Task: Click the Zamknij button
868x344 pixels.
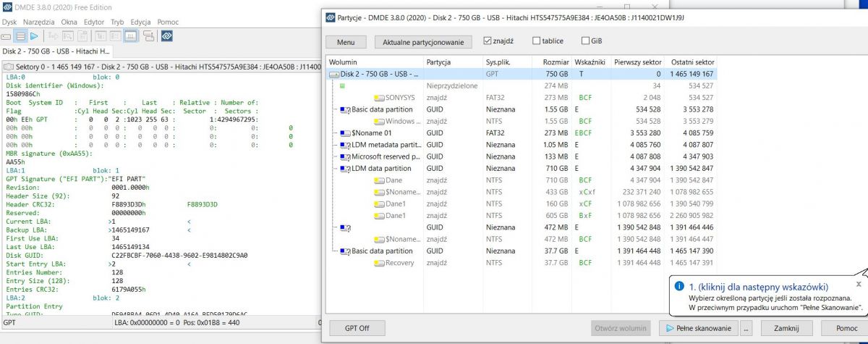Action: (786, 328)
